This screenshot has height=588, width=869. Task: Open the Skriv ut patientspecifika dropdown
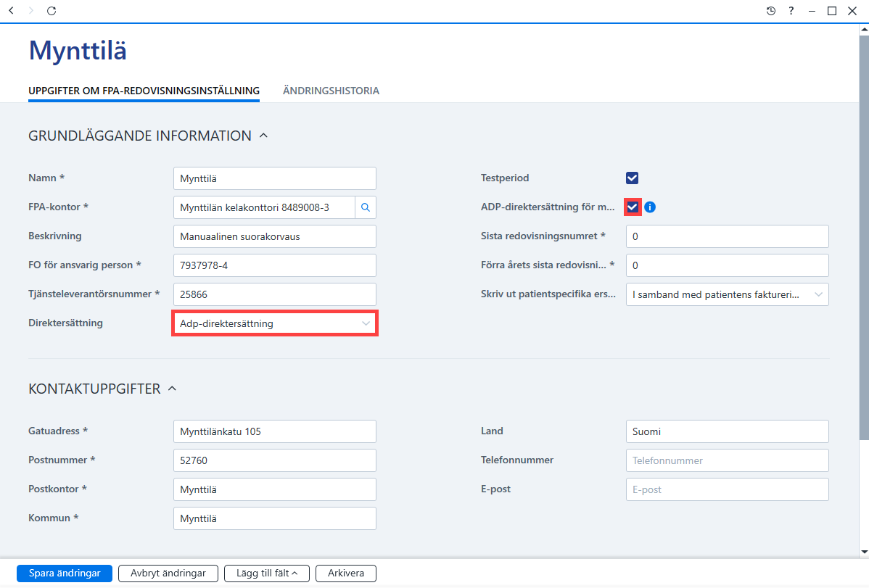tap(727, 294)
